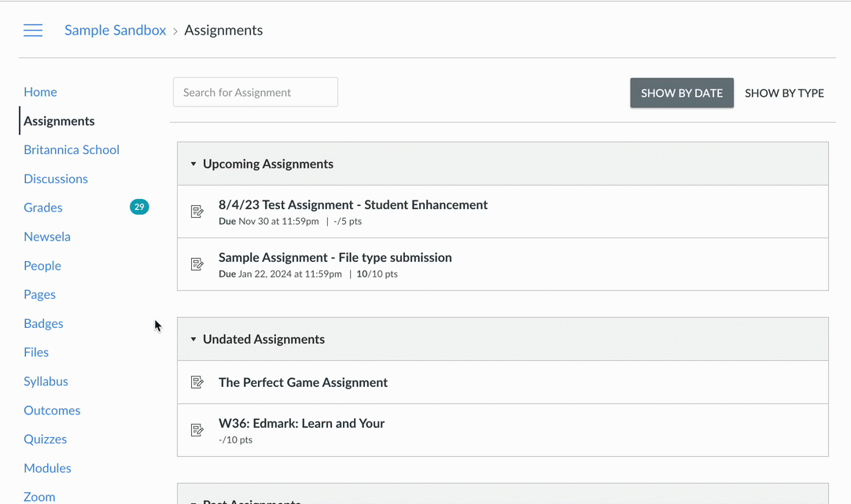Open Discussions in the course menu

56,178
